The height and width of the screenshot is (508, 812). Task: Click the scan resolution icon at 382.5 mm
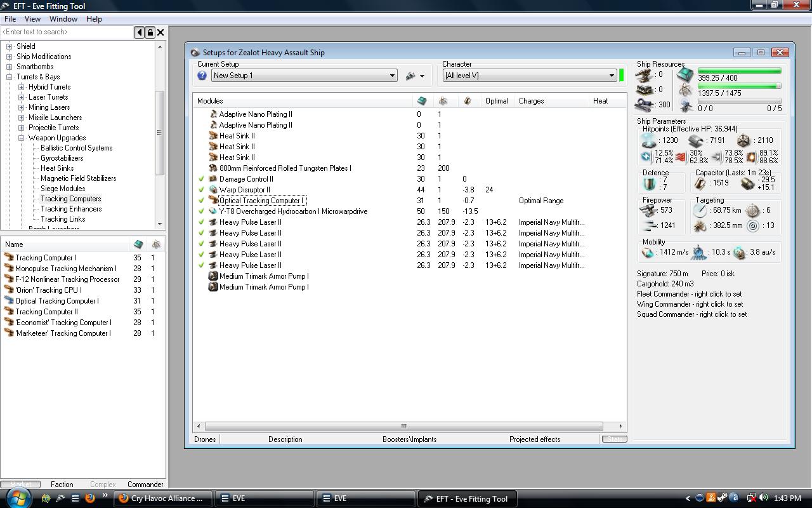point(700,225)
